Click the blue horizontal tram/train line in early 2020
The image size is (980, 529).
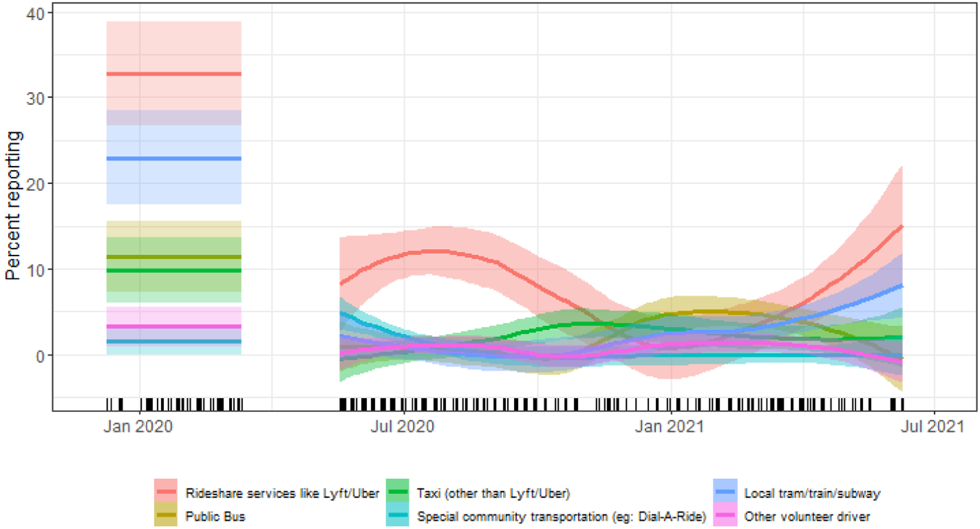pyautogui.click(x=174, y=159)
